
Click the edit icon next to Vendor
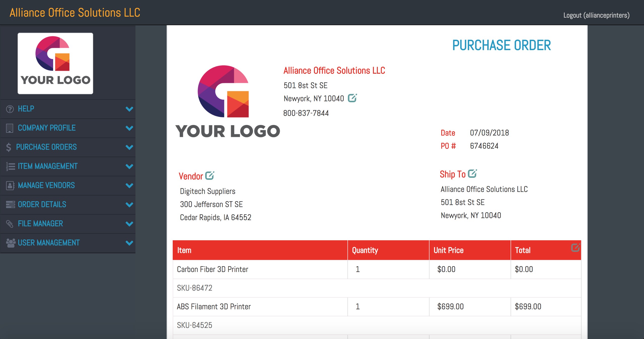[209, 176]
